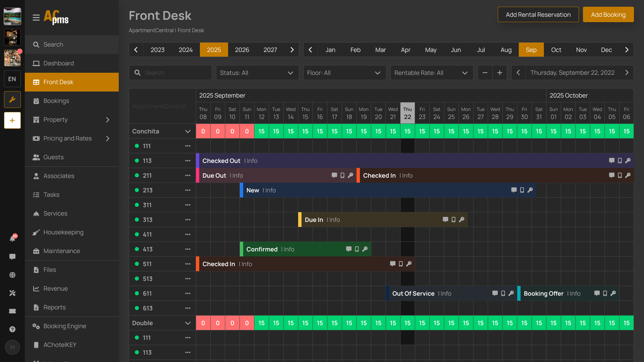Open the Status: All dropdown
Screen dimensions: 644x362
[x=257, y=73]
